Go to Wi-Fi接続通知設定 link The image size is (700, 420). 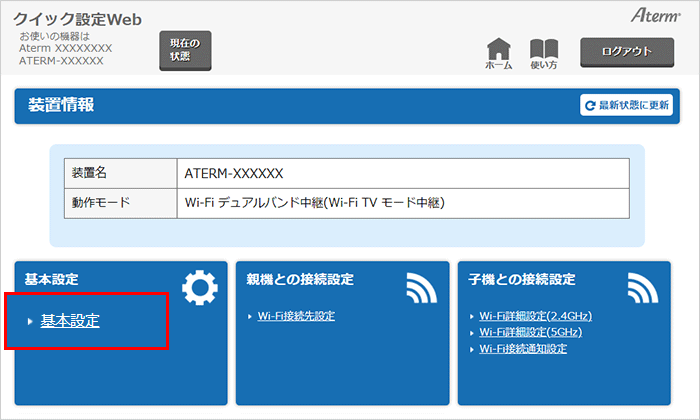coord(523,348)
